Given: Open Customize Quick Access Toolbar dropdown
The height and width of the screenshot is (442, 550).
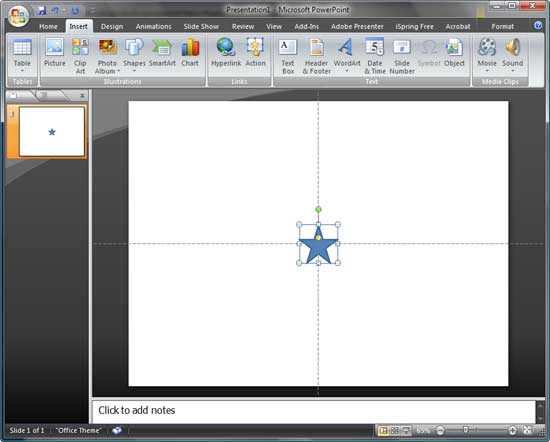Looking at the screenshot, I should tap(92, 11).
